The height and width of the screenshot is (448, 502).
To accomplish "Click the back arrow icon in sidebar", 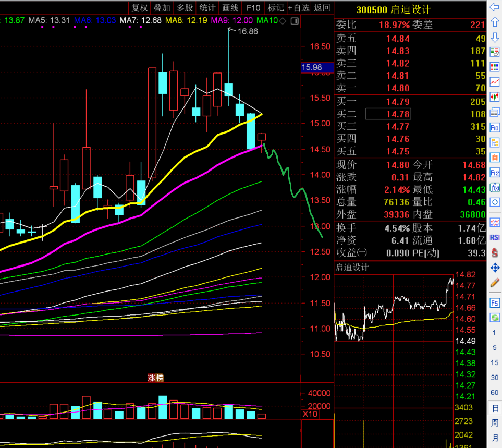I will [495, 7].
